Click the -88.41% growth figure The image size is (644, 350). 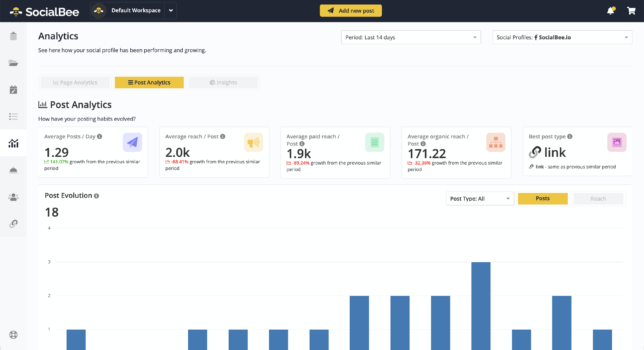click(179, 162)
